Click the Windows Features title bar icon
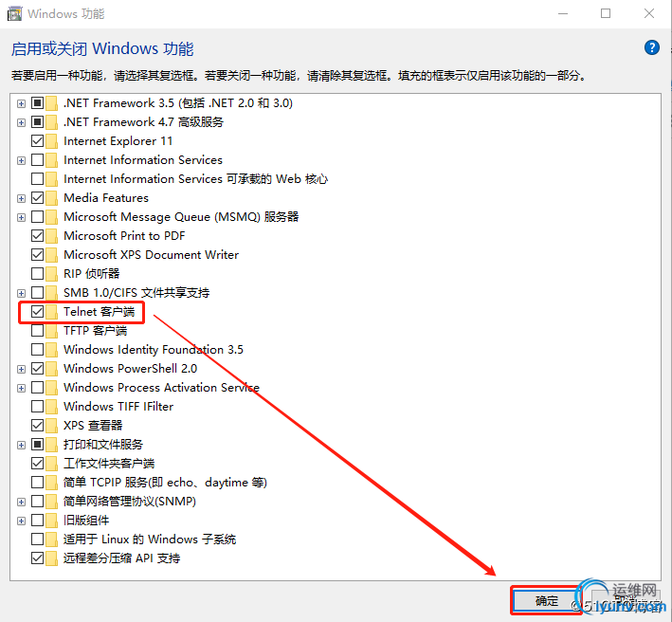The height and width of the screenshot is (622, 672). click(14, 13)
